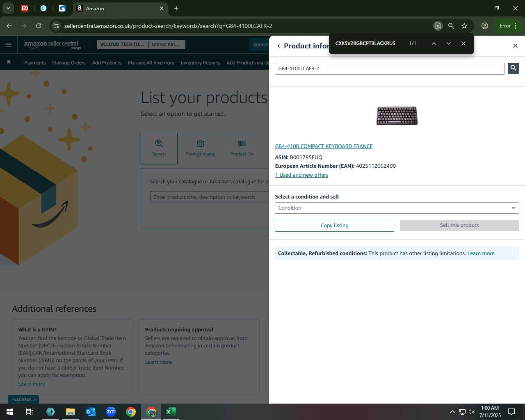Open Inventory Reports menu item

201,63
